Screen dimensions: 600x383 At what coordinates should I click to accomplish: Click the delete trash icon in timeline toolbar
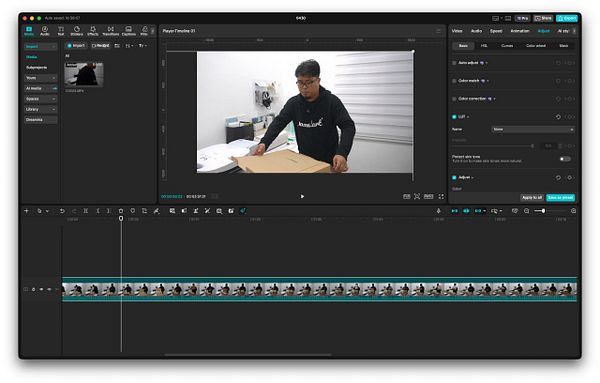[x=121, y=211]
